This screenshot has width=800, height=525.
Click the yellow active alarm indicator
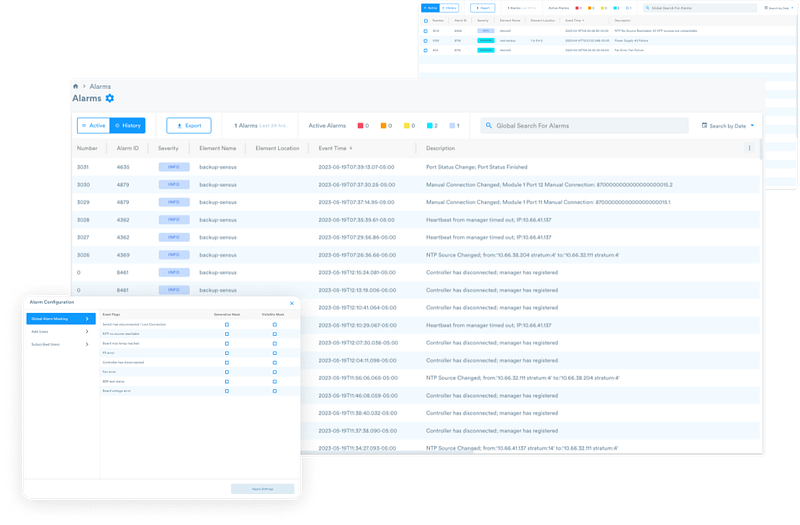click(x=409, y=126)
